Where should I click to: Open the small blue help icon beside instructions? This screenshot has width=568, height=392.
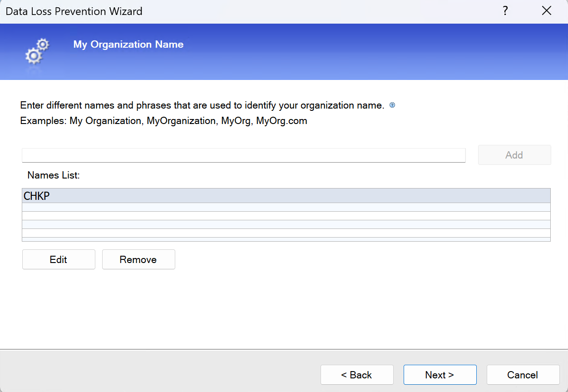point(392,105)
